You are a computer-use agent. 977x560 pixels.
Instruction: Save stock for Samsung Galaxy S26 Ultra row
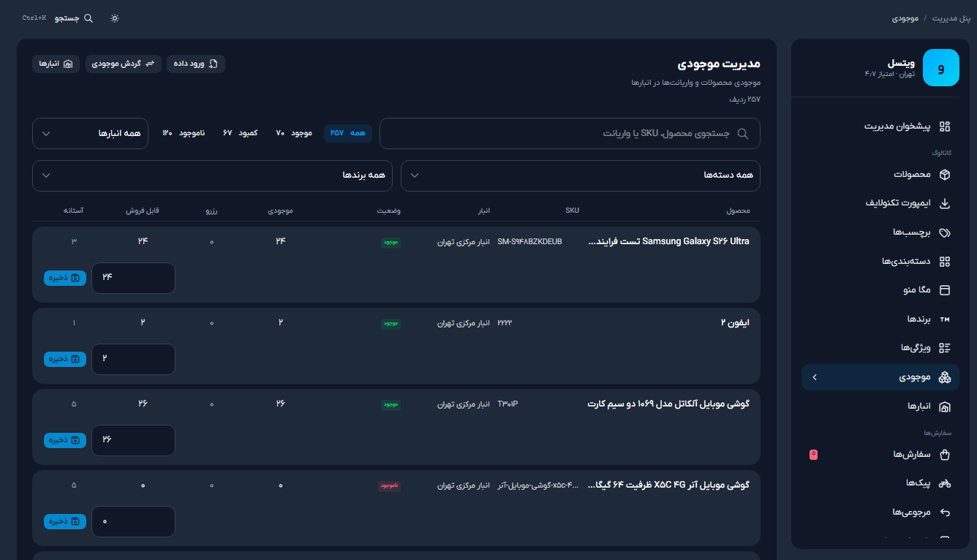click(x=65, y=278)
